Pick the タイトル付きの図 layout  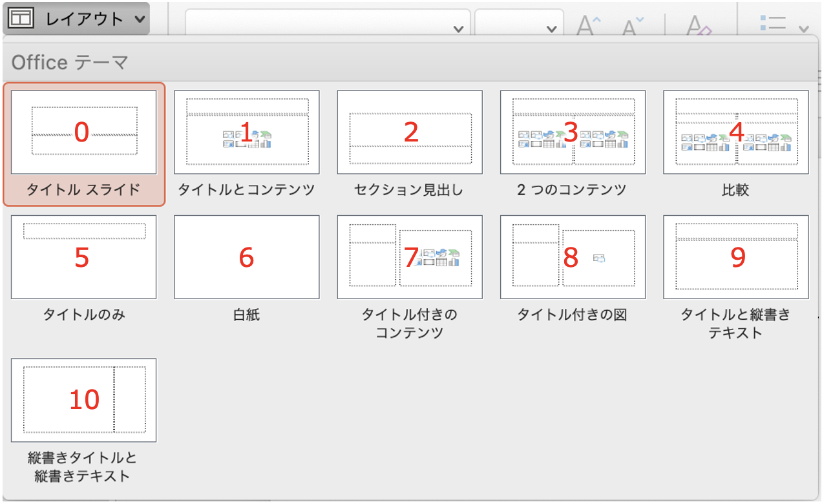573,257
